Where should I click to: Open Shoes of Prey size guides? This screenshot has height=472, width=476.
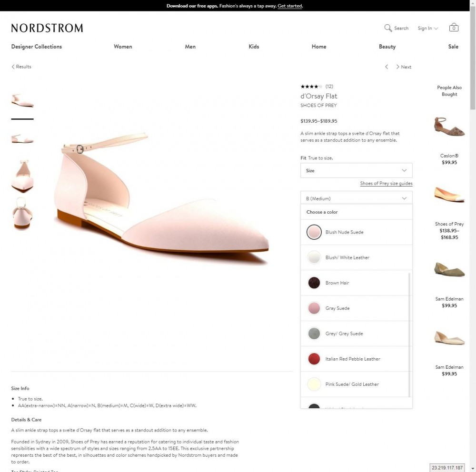[x=386, y=183]
